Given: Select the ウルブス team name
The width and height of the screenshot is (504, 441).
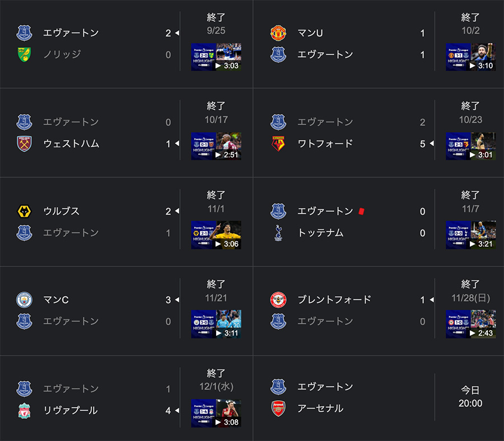Looking at the screenshot, I should (62, 212).
